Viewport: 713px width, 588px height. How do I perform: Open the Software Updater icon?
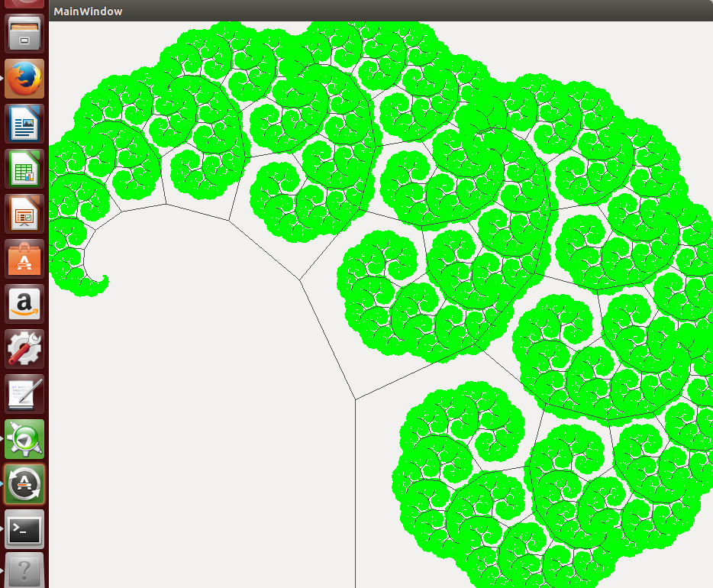click(24, 484)
